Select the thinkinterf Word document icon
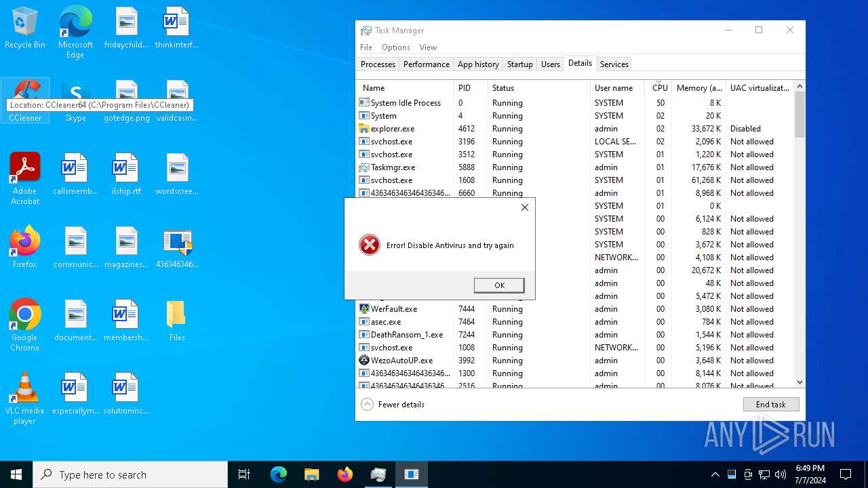Viewport: 868px width, 488px height. pos(177,28)
